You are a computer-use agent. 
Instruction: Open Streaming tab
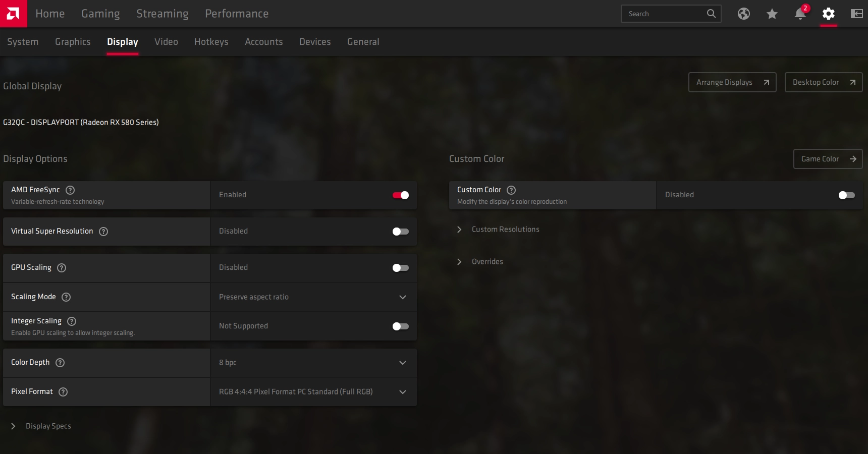(x=162, y=14)
